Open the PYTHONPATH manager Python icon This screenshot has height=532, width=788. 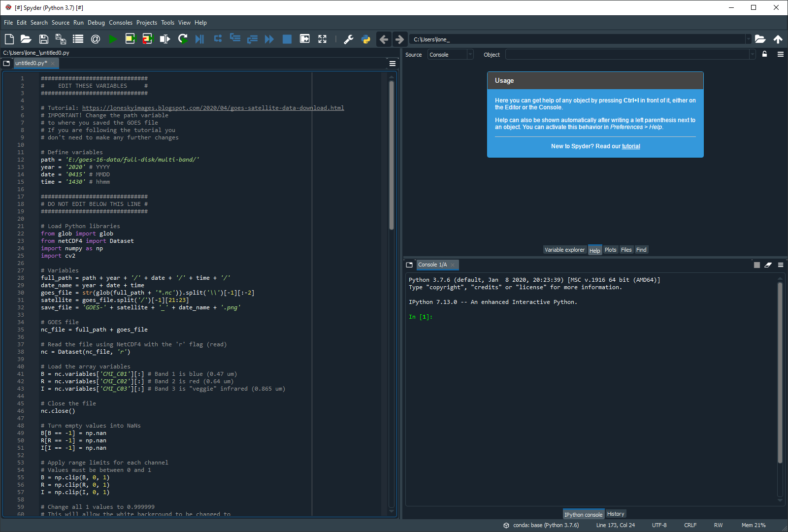(x=365, y=39)
